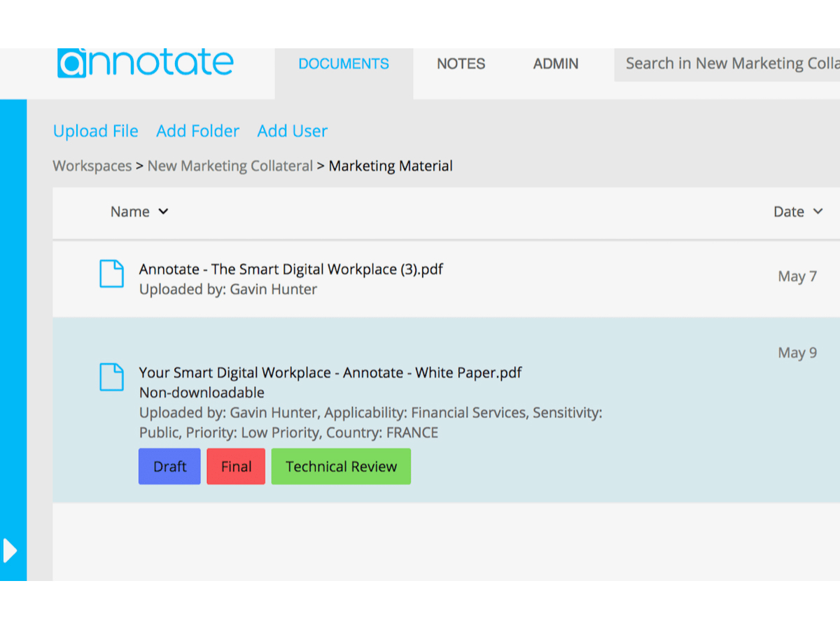Select the blue Draft tag

(169, 466)
